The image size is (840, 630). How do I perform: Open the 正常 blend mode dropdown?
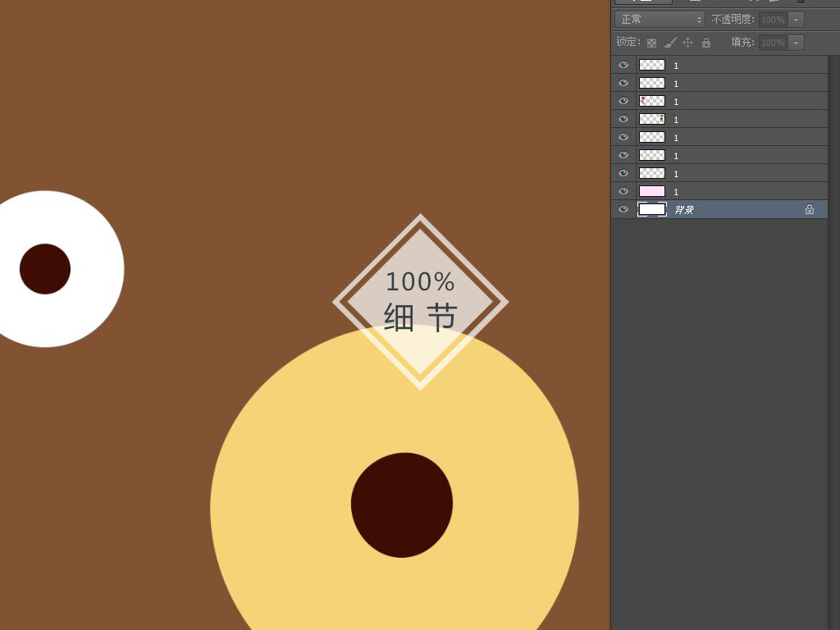[660, 20]
